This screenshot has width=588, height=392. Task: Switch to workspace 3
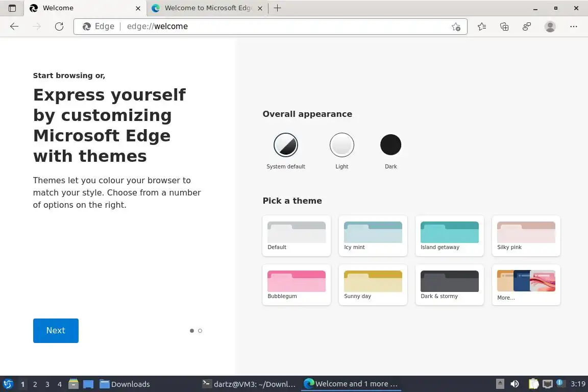pyautogui.click(x=47, y=384)
